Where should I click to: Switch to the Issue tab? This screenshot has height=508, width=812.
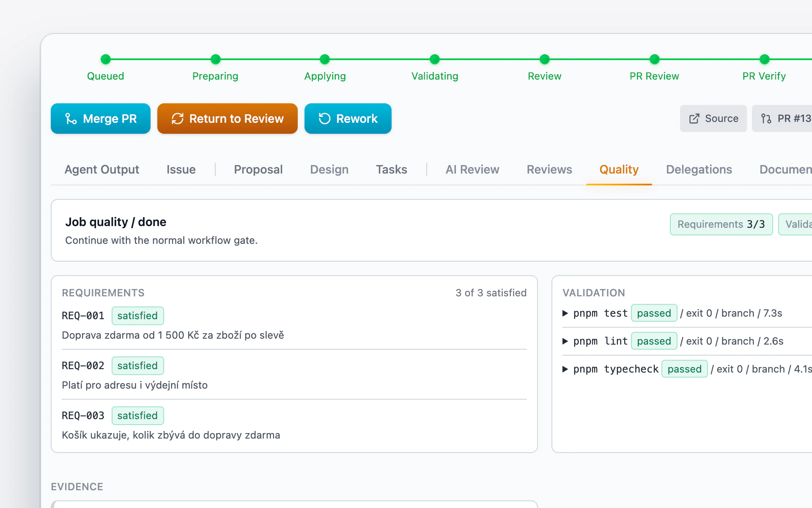181,169
